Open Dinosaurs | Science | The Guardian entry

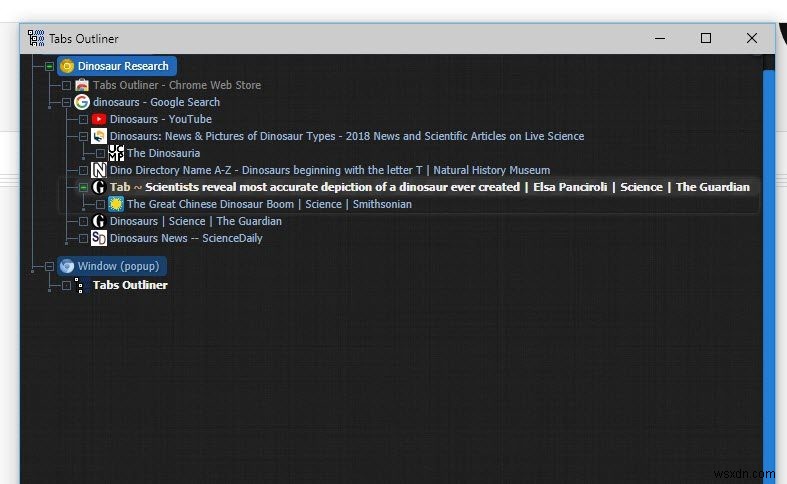click(196, 221)
